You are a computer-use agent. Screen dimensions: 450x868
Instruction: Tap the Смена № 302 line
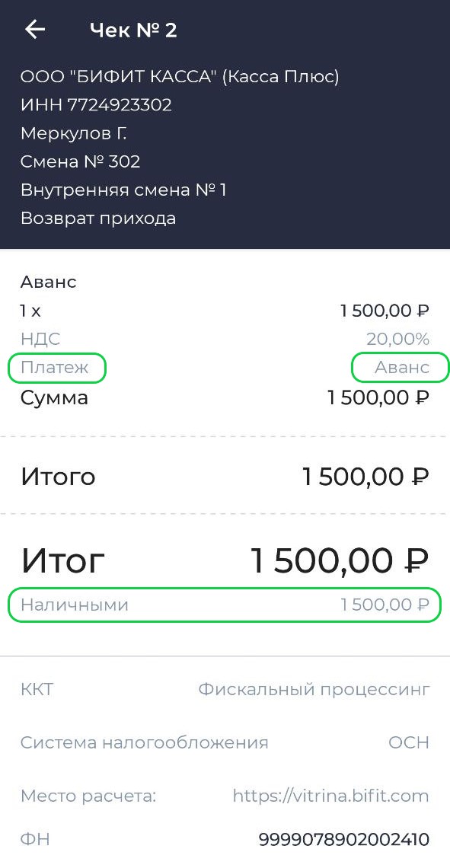click(x=80, y=161)
